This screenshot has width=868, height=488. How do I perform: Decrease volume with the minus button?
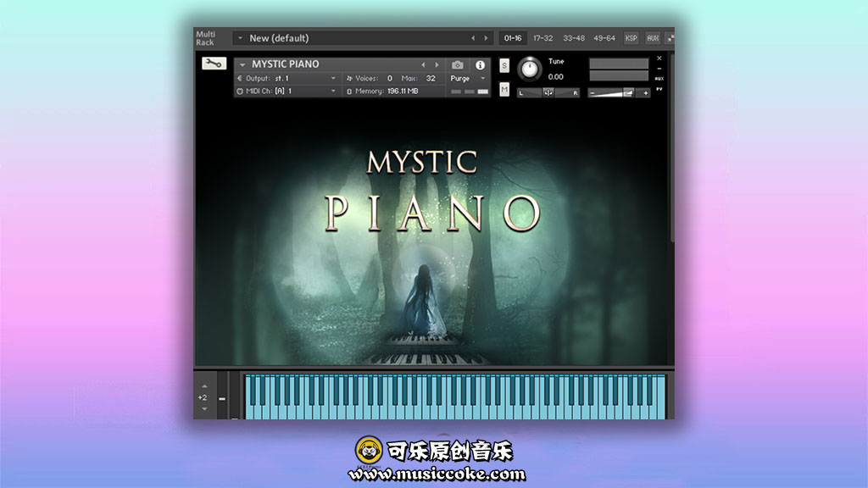[593, 93]
